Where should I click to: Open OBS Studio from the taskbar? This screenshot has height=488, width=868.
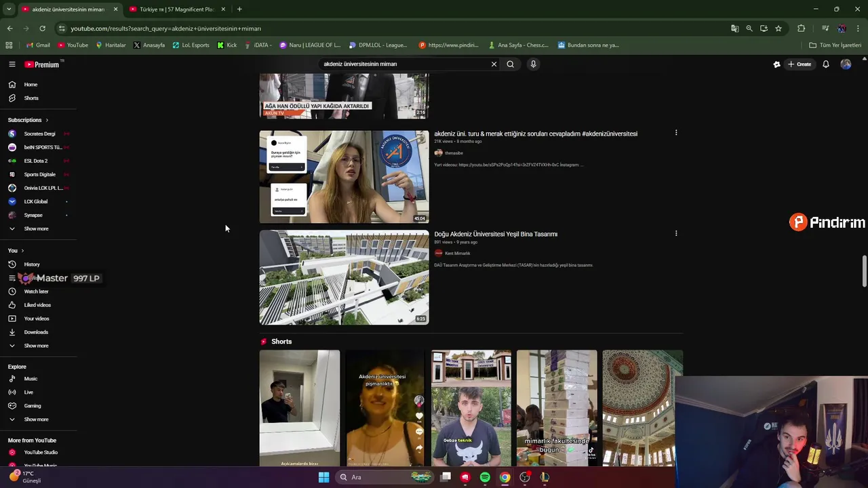tap(524, 477)
